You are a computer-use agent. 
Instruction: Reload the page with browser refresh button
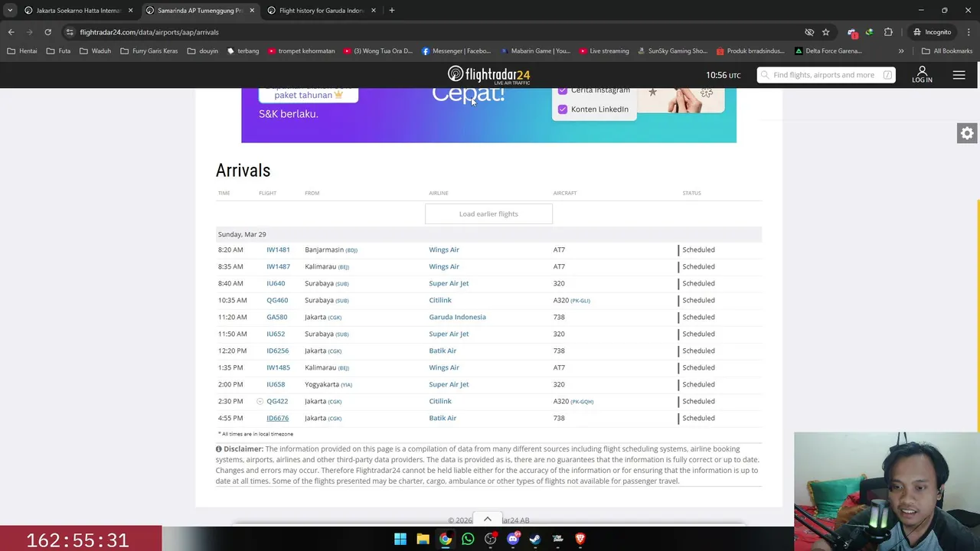point(47,32)
